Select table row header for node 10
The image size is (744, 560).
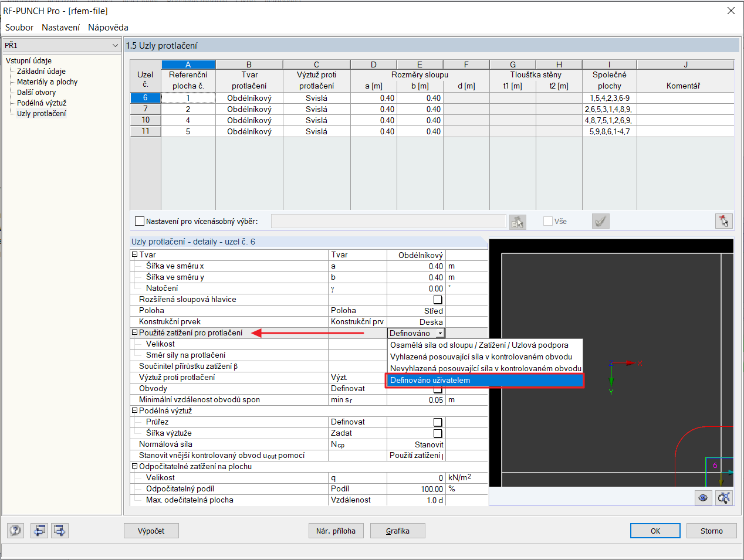[x=146, y=120]
